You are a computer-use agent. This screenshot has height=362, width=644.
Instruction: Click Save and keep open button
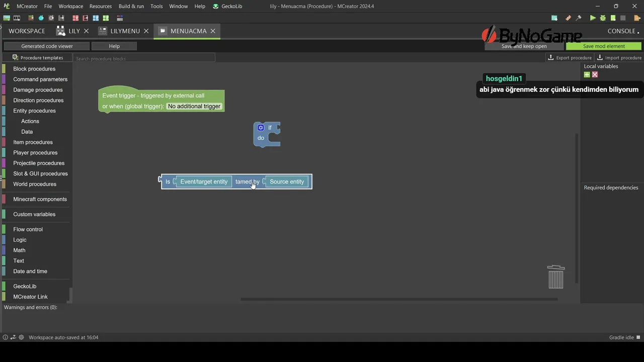point(524,46)
